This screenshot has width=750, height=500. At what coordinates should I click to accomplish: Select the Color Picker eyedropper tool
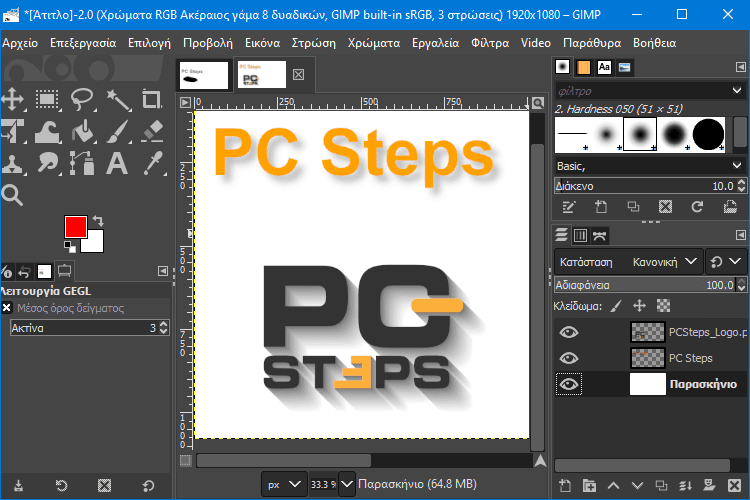pos(152,163)
